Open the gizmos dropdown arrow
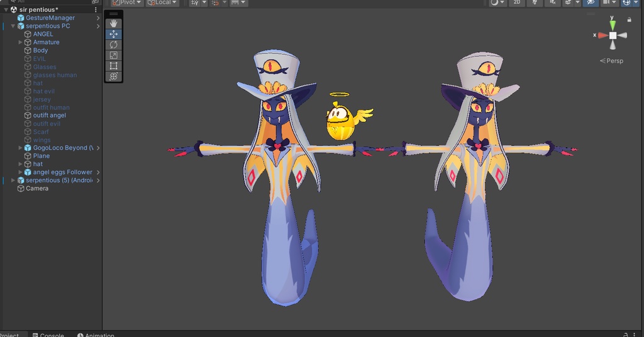Image resolution: width=644 pixels, height=337 pixels. (636, 3)
